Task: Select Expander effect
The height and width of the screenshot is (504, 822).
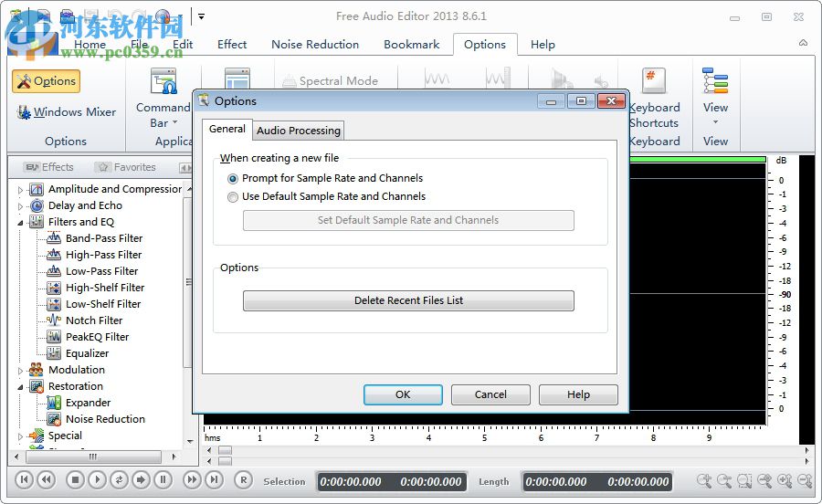Action: coord(88,403)
